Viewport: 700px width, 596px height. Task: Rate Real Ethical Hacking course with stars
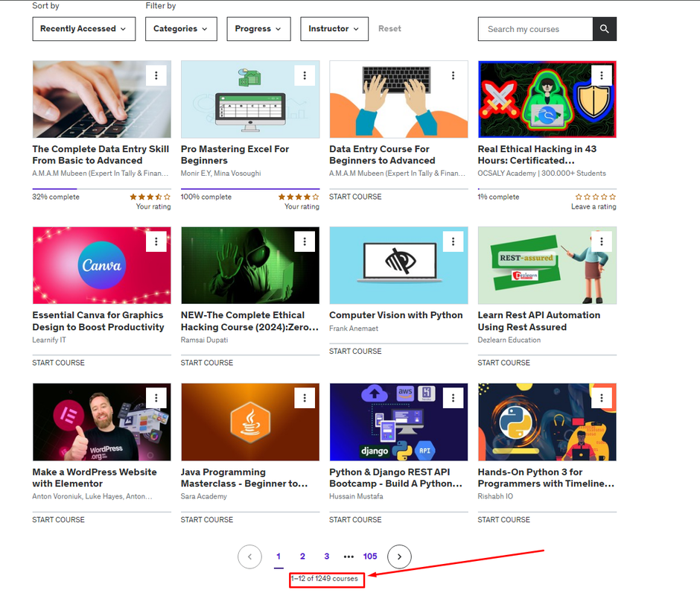click(x=596, y=197)
